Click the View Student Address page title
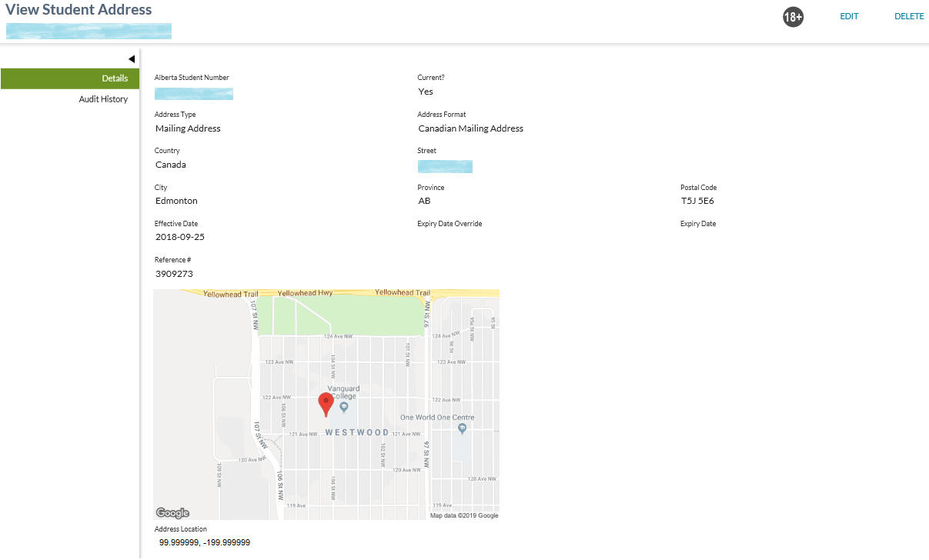This screenshot has width=929, height=560. (x=79, y=10)
